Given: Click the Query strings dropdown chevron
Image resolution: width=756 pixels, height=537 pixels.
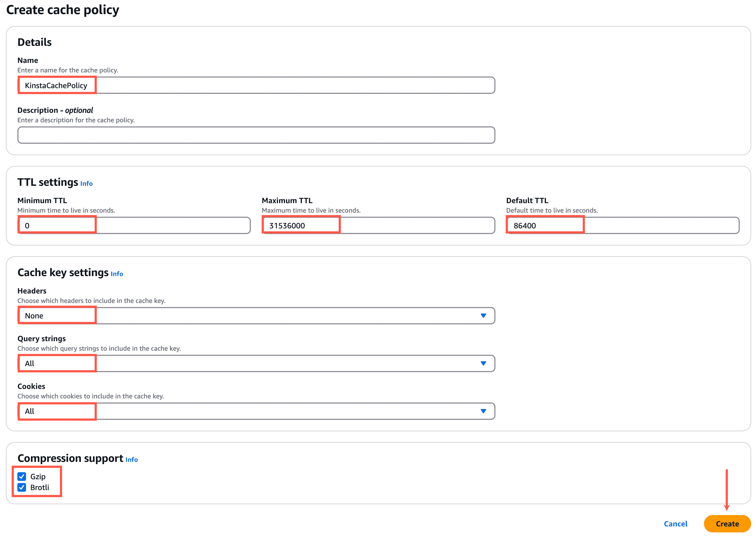Looking at the screenshot, I should [483, 363].
